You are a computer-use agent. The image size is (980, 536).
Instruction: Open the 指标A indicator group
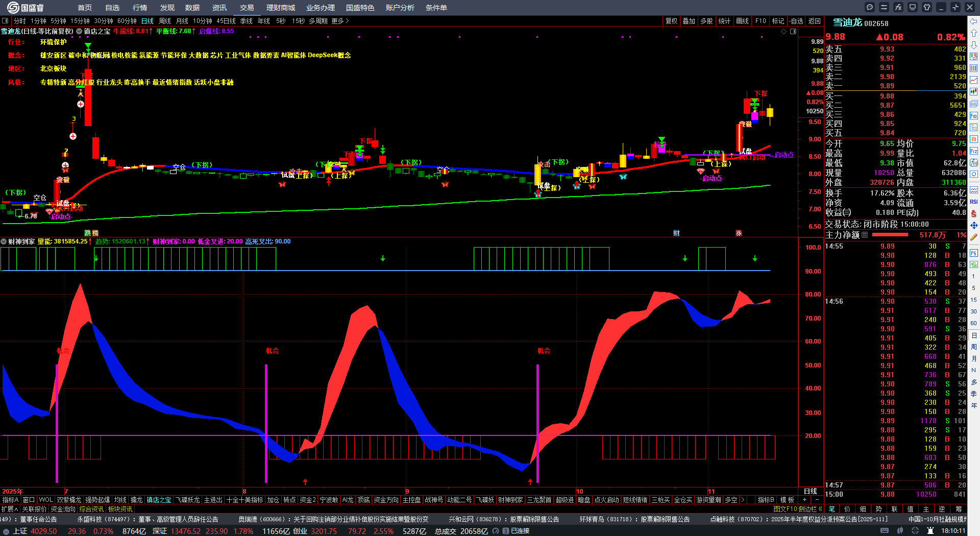pyautogui.click(x=11, y=500)
